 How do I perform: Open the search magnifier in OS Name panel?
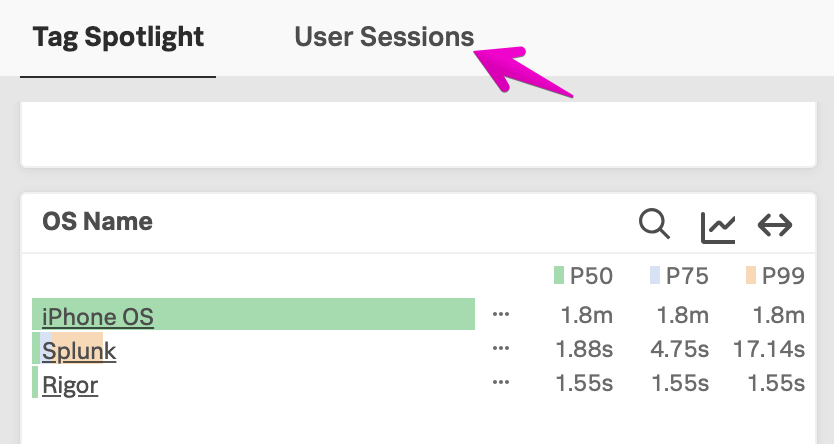pos(654,224)
